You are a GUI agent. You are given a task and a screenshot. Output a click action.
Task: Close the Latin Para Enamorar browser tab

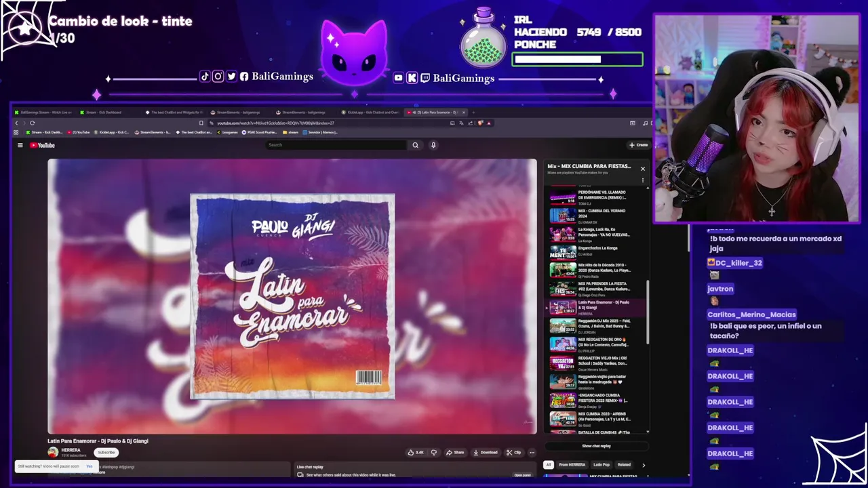pos(464,113)
